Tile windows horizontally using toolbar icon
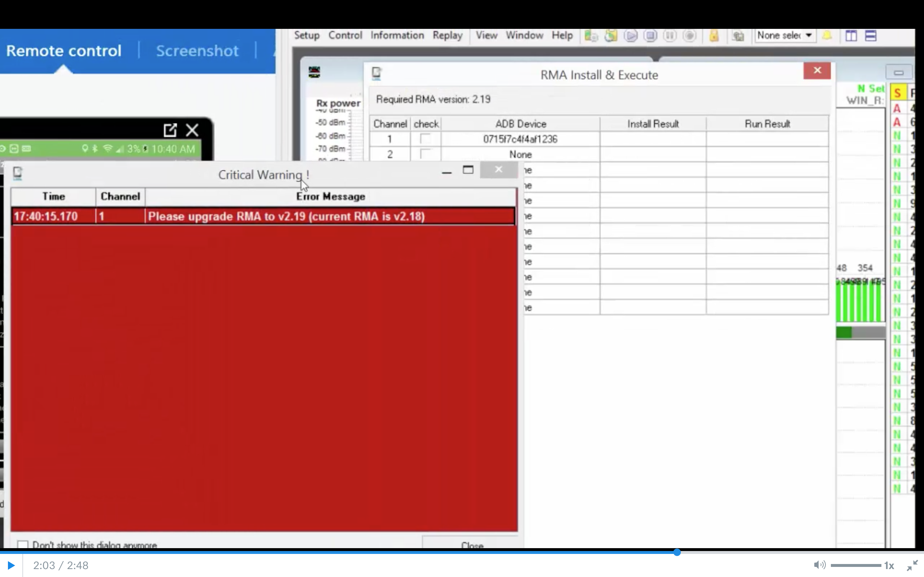Image resolution: width=924 pixels, height=577 pixels. click(871, 36)
